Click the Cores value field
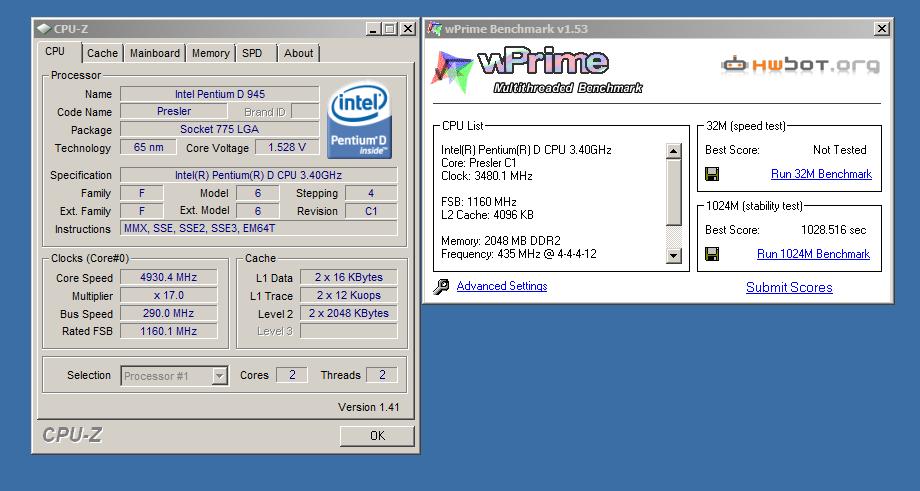This screenshot has height=491, width=920. (292, 375)
